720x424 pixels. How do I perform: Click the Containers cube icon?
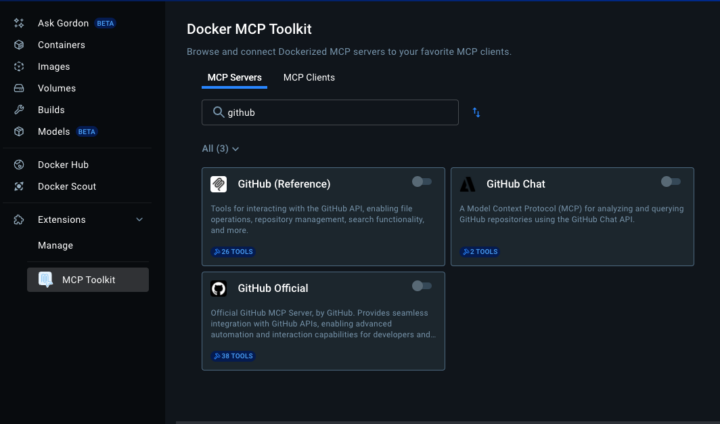pos(19,45)
